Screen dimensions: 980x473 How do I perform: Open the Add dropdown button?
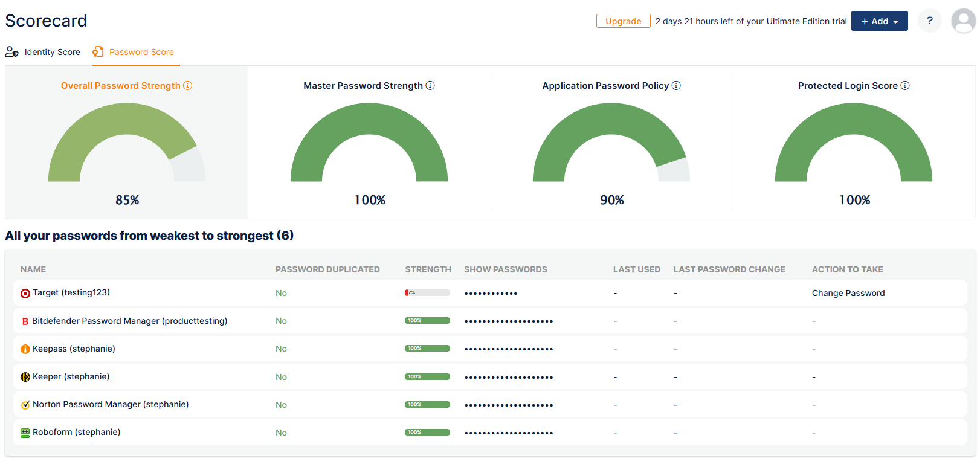(x=879, y=21)
